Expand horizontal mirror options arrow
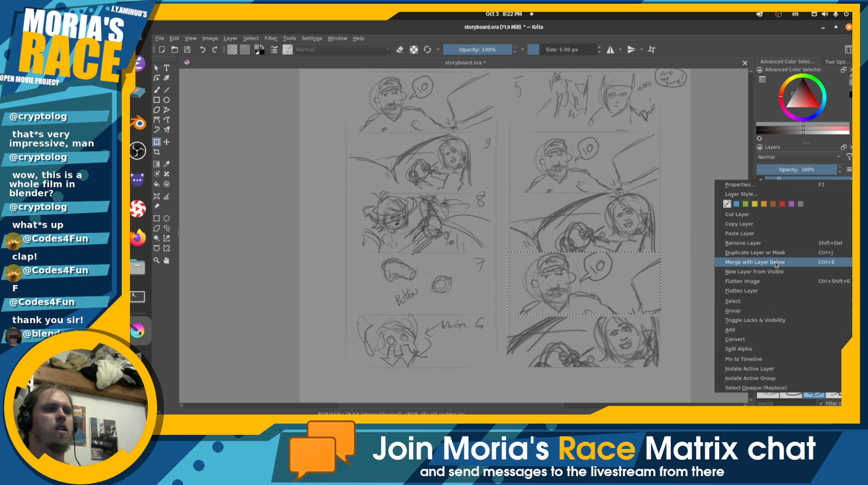This screenshot has width=868, height=485. tap(620, 50)
